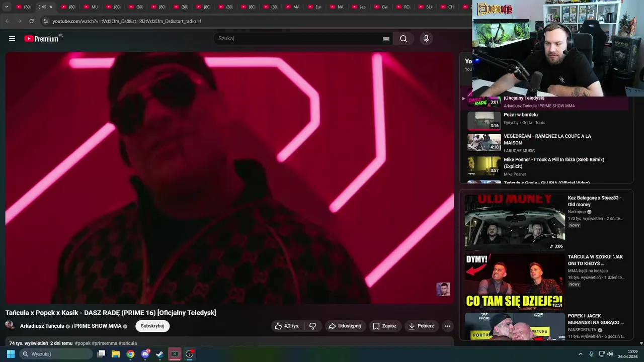This screenshot has height=362, width=644.
Task: Click the video player to pause
Action: pos(229,177)
